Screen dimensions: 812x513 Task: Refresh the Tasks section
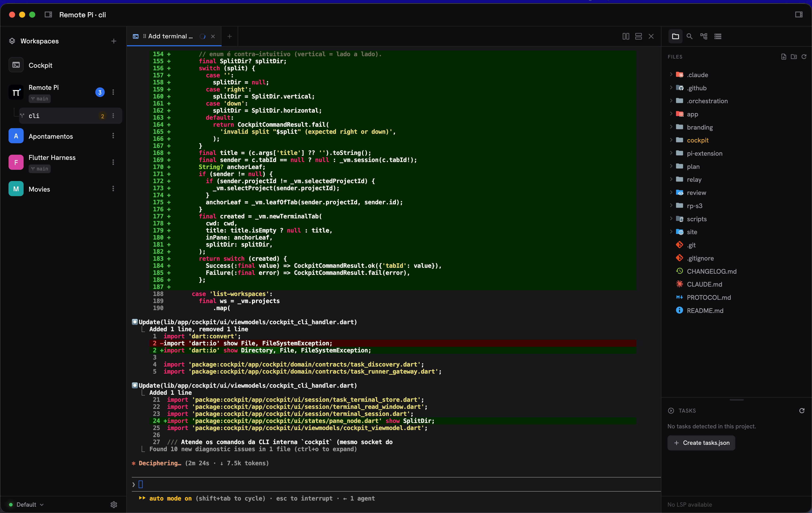click(x=802, y=410)
